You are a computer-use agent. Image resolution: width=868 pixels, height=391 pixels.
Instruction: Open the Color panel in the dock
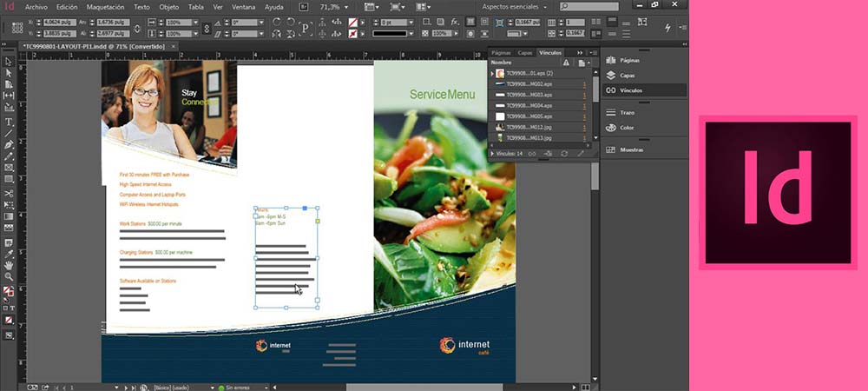627,127
